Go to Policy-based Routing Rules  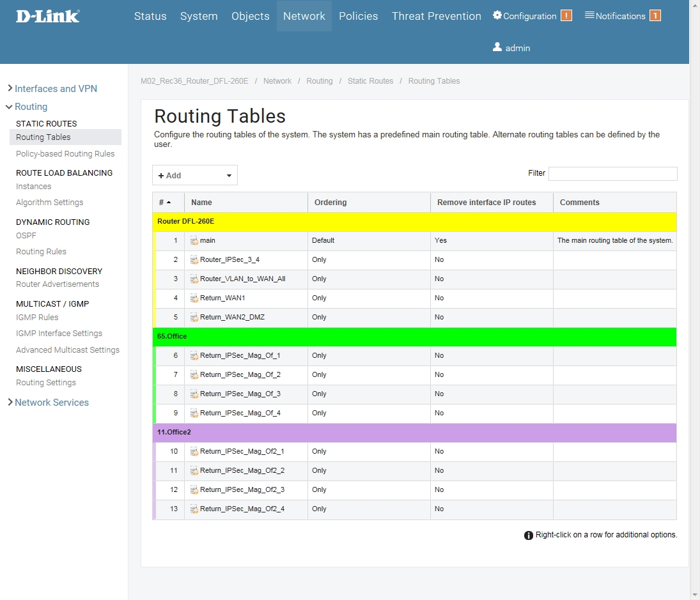(65, 154)
